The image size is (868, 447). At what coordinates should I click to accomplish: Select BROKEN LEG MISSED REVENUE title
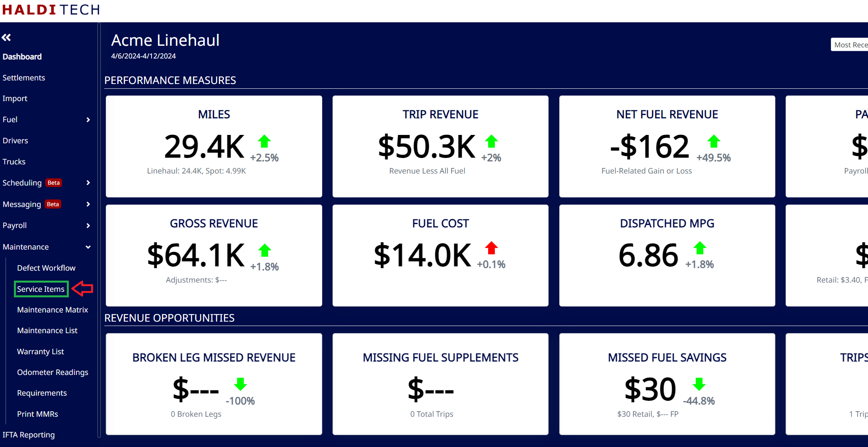214,357
